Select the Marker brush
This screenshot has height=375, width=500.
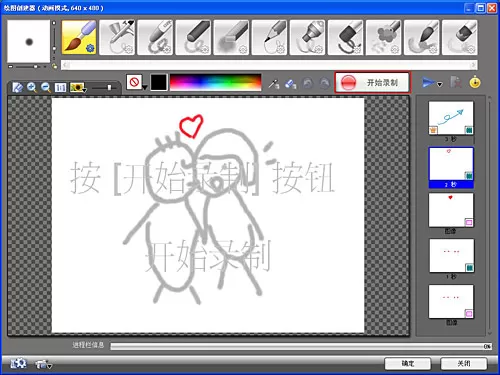click(x=307, y=37)
